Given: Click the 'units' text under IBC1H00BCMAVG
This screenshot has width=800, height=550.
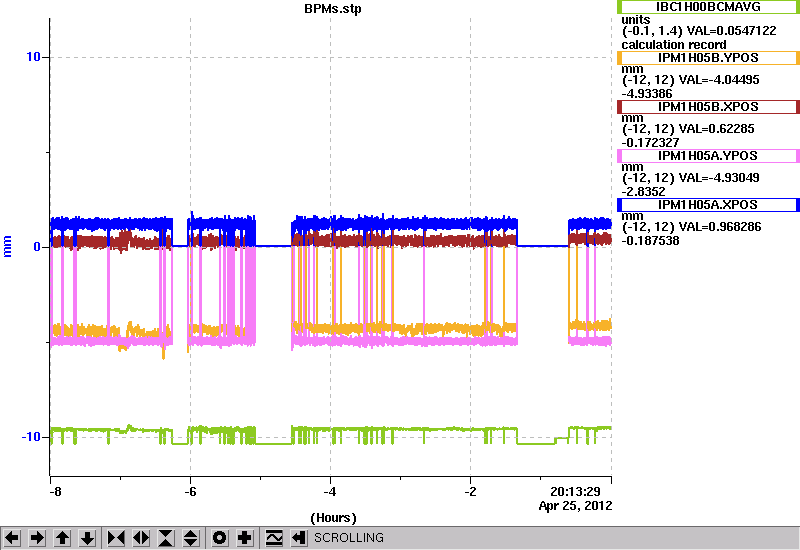Looking at the screenshot, I should click(636, 20).
